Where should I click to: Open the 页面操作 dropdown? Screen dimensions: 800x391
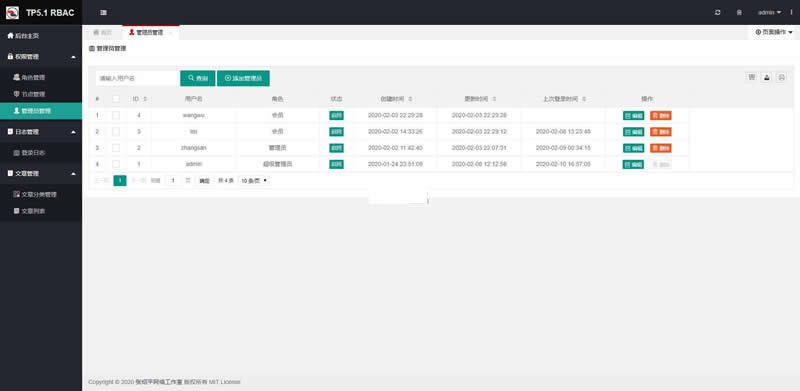[x=774, y=32]
